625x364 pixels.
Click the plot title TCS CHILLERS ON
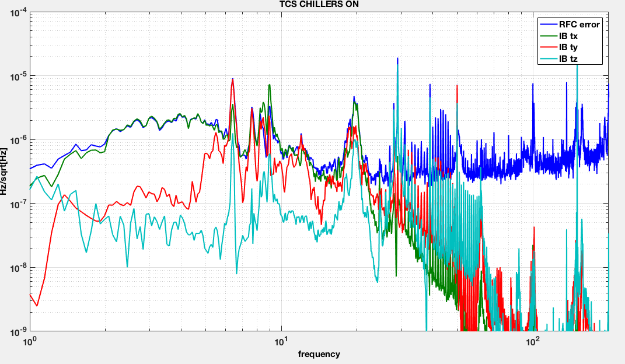(319, 5)
